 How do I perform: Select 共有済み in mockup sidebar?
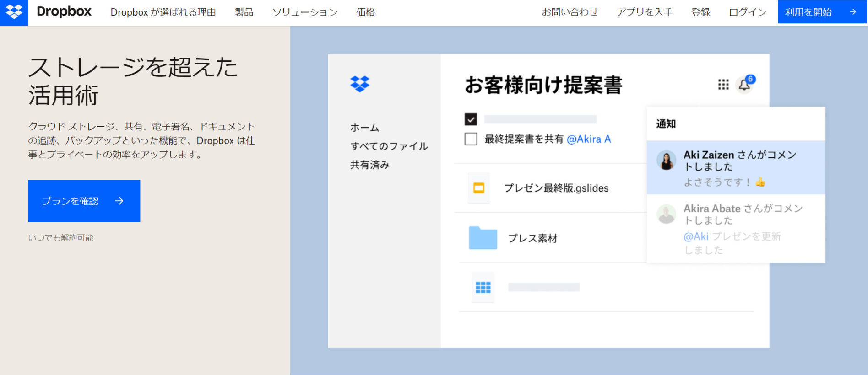pos(370,165)
